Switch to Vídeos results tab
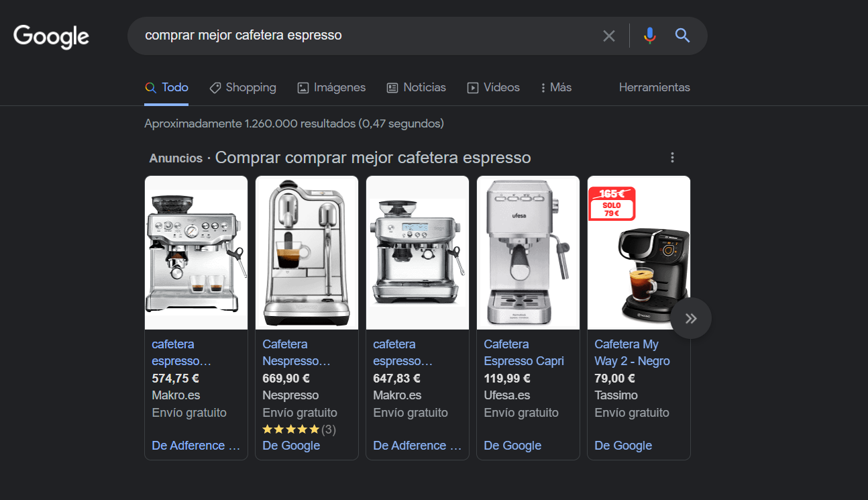Screen dimensions: 868x500 (494, 88)
